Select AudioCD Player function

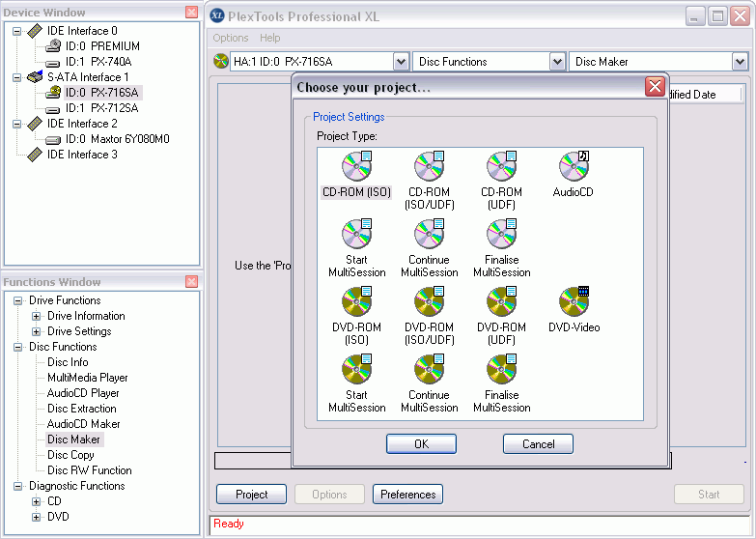tap(83, 393)
